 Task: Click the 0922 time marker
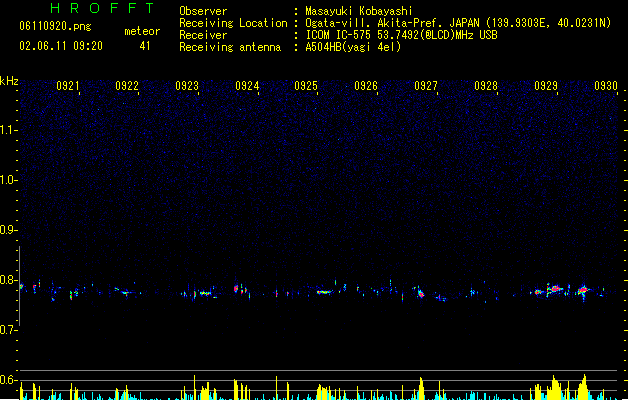[127, 86]
